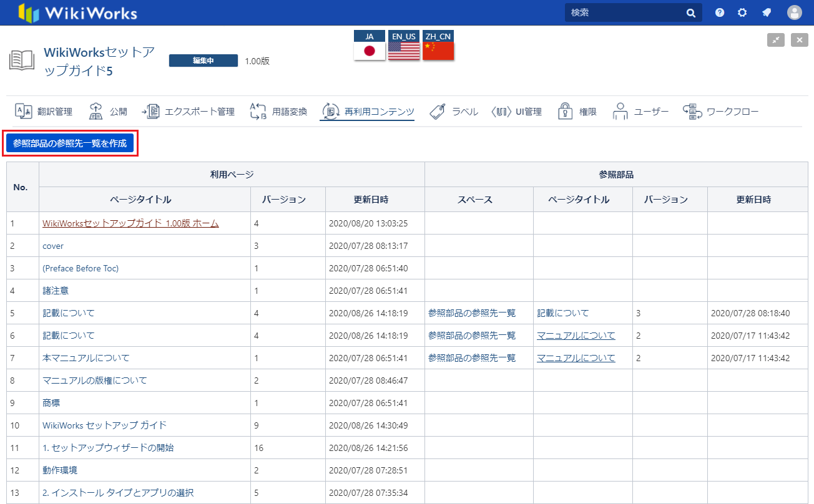Click the 用語変換 A-to-B icon
The width and height of the screenshot is (814, 504).
pos(258,111)
